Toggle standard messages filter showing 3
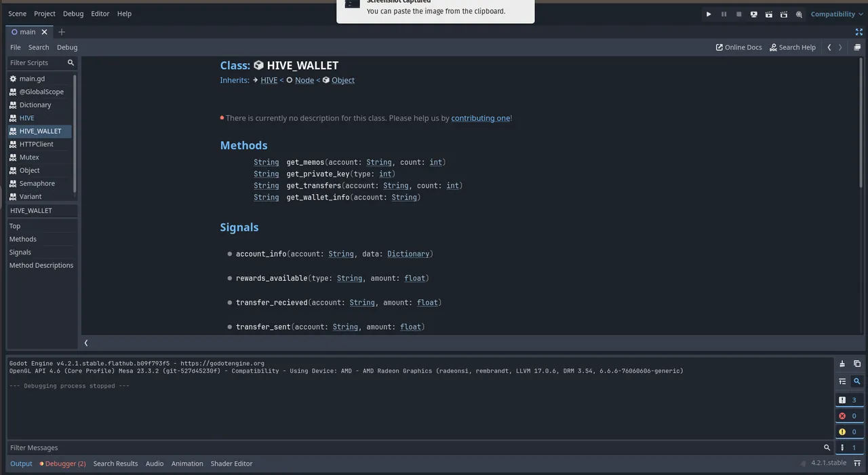Screen dimensions: 868x475 coord(849,400)
